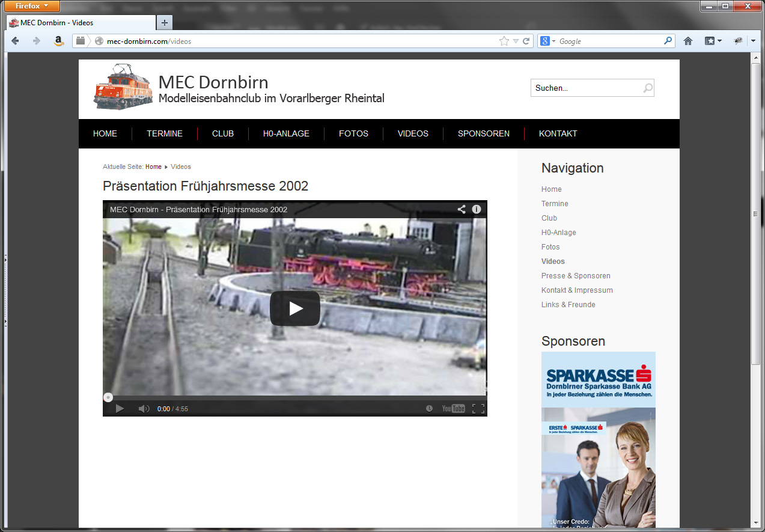Click the Amazon toolbar icon
This screenshot has height=532, width=765.
(58, 41)
